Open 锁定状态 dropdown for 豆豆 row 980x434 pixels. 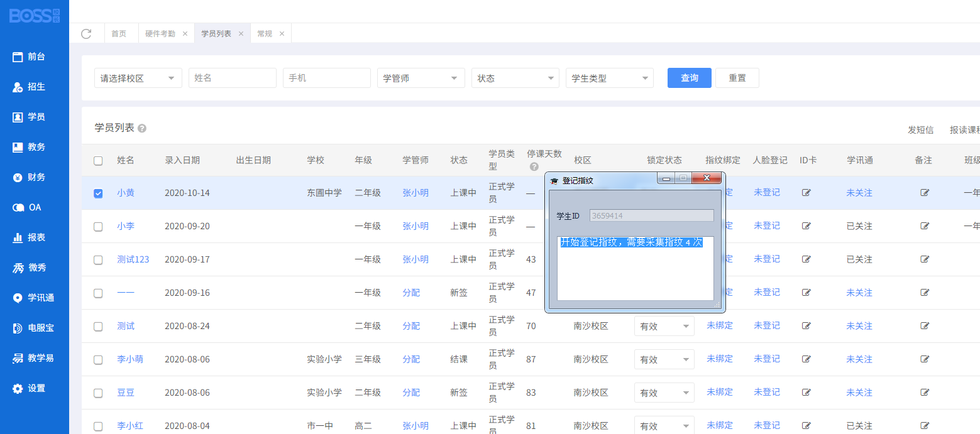coord(664,393)
